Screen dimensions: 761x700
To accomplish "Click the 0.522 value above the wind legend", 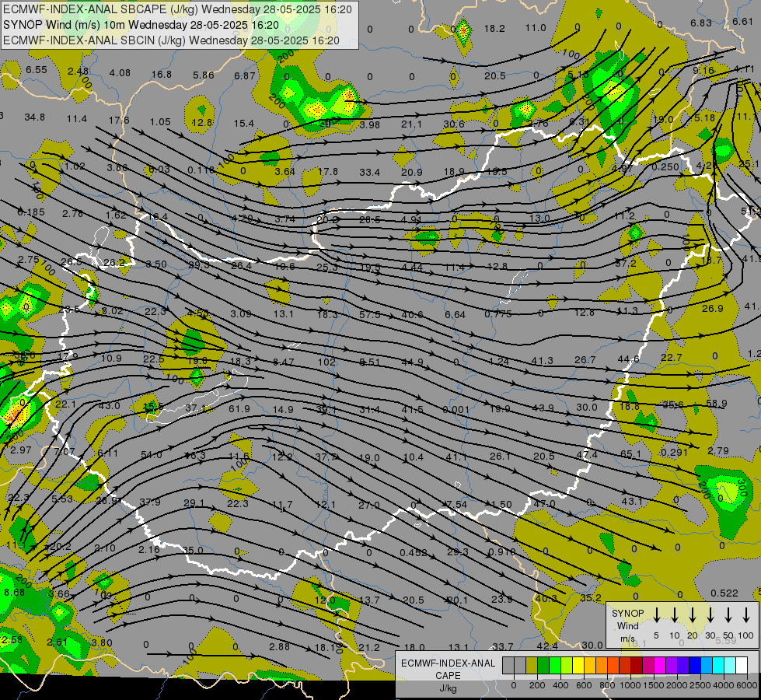I will 724,593.
